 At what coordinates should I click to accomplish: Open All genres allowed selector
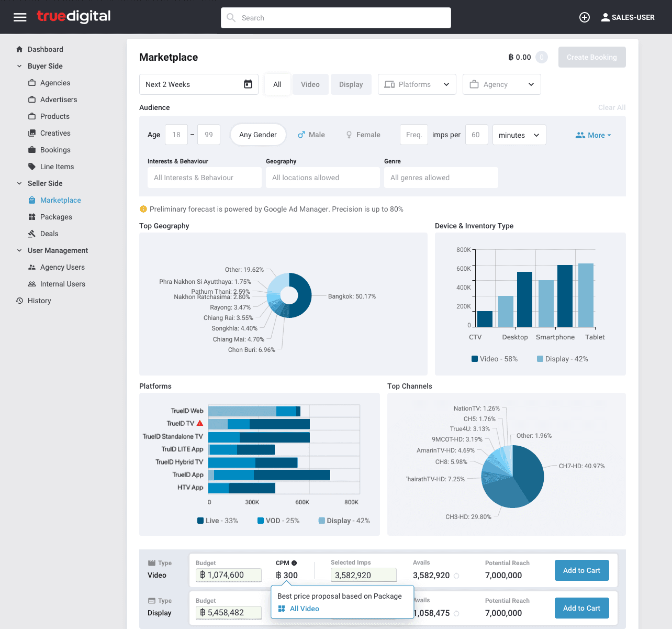[441, 178]
